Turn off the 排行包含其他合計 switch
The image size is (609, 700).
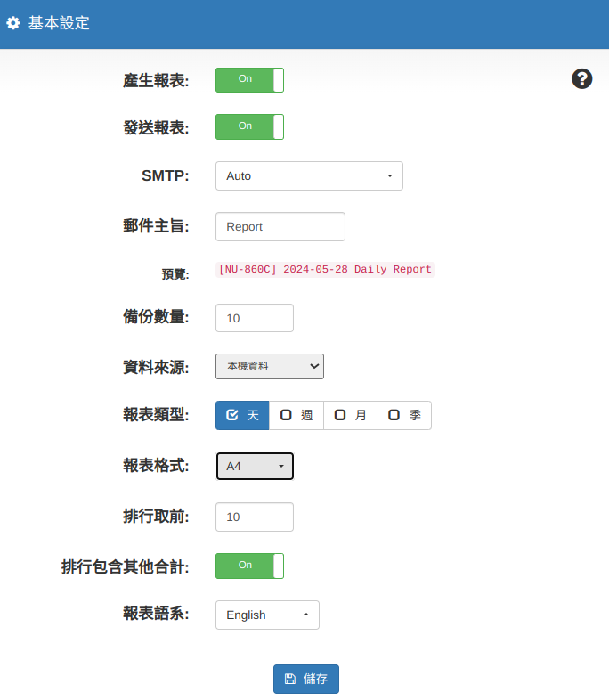click(x=249, y=566)
